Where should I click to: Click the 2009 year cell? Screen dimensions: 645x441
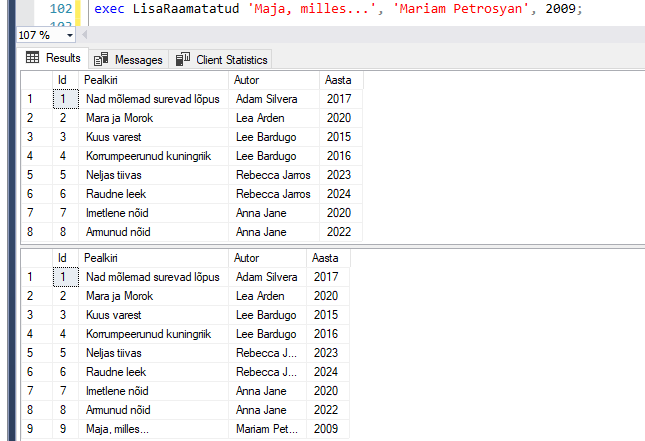[x=326, y=429]
